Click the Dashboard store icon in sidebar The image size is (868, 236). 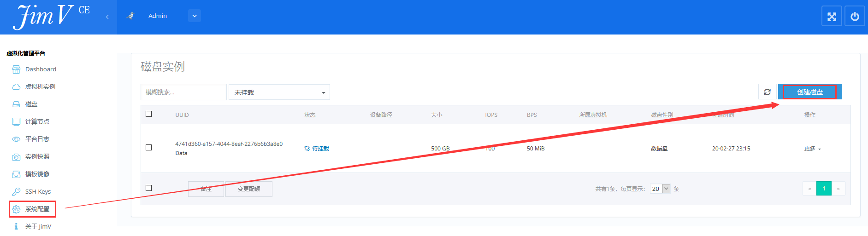[x=16, y=69]
